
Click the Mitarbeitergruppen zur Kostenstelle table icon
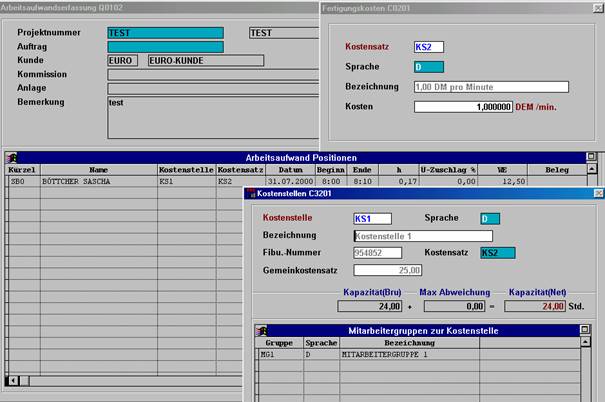click(x=262, y=330)
